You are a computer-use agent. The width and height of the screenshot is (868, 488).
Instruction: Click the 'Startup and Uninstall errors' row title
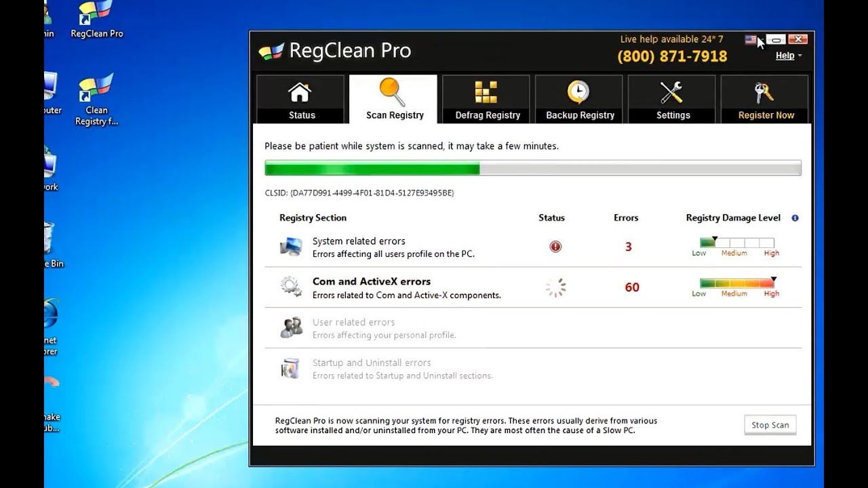pos(372,363)
